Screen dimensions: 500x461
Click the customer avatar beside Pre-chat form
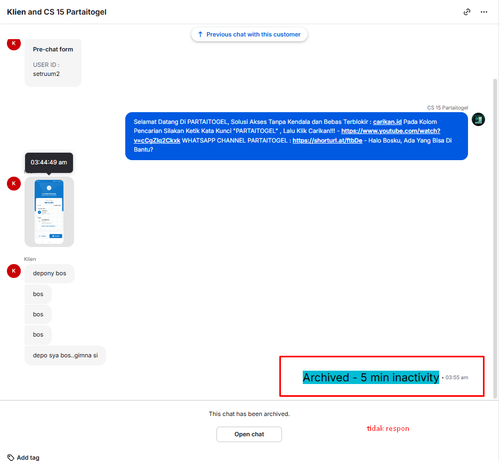click(14, 44)
